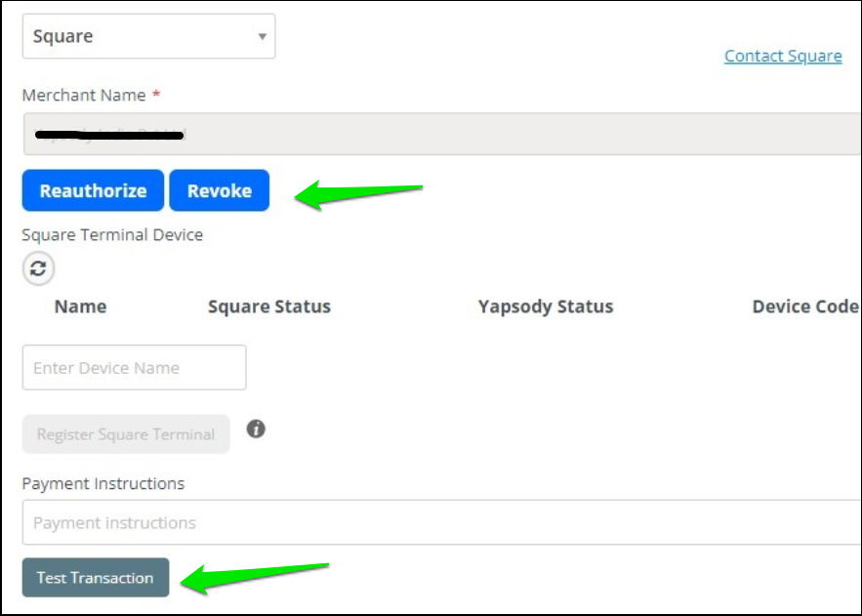Click the Name column header

click(81, 307)
